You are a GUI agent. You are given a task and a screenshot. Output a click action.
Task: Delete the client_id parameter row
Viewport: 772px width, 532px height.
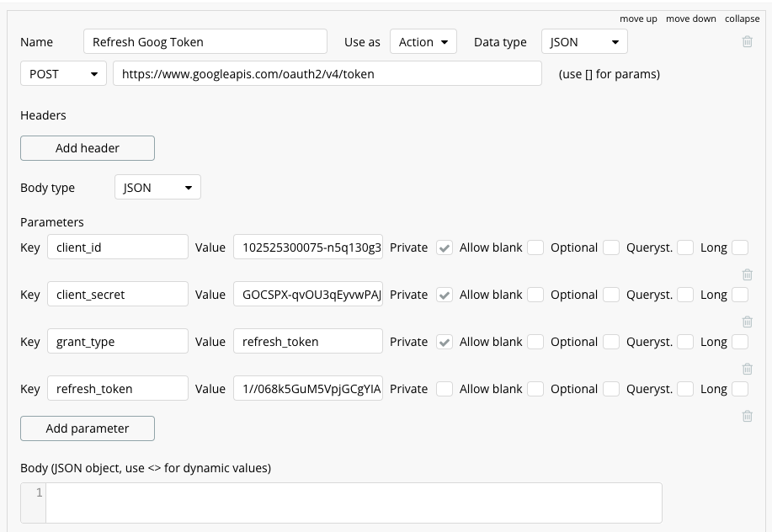point(747,274)
